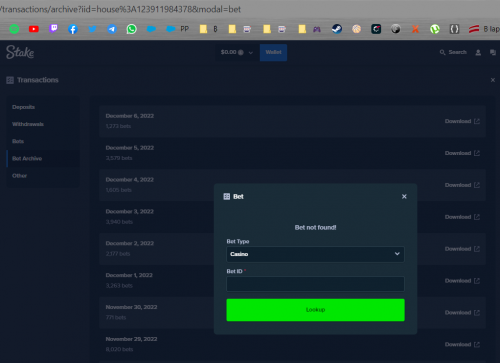
Task: Select the Bet Archive tab in the sidebar
Action: [x=43, y=158]
